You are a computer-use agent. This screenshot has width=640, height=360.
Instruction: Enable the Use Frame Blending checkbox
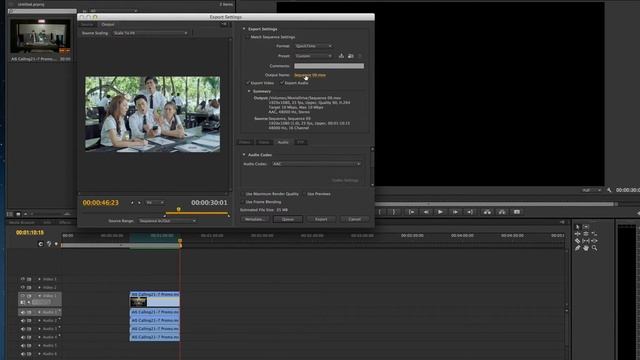243,202
